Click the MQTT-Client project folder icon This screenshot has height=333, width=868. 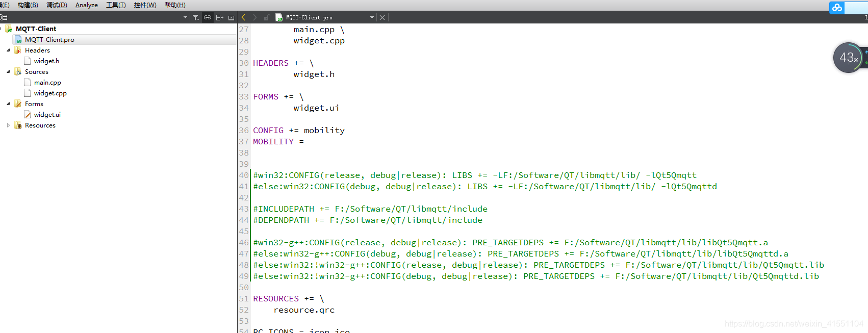point(9,29)
